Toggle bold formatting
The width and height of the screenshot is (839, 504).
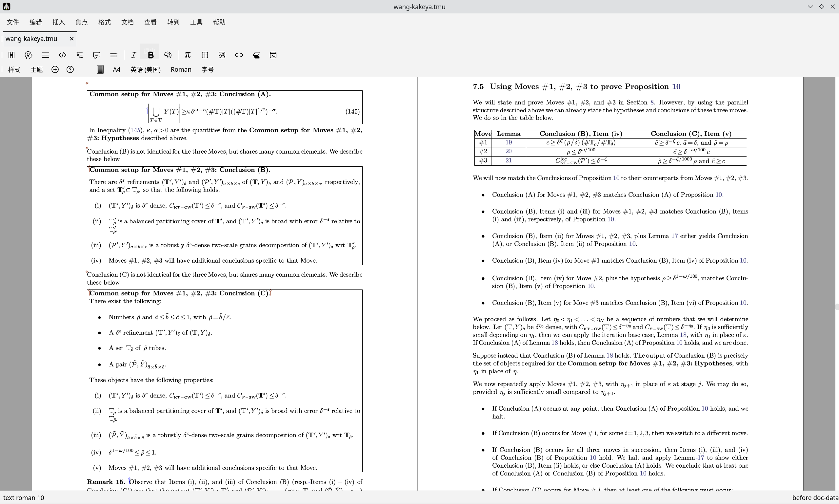150,55
